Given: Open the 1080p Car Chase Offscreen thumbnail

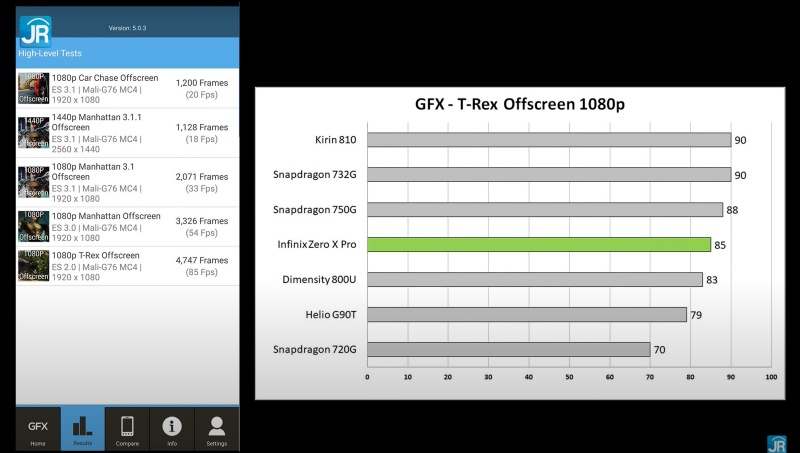Looking at the screenshot, I should [33, 88].
